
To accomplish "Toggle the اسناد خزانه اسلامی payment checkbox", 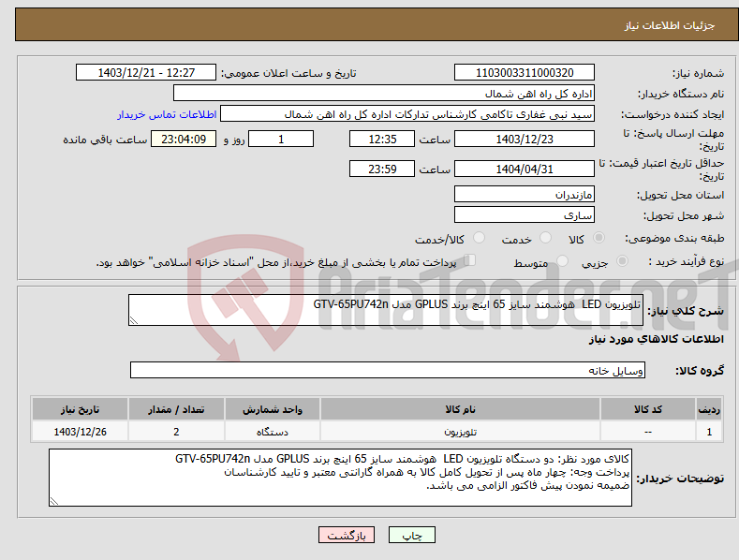I will coord(469,260).
